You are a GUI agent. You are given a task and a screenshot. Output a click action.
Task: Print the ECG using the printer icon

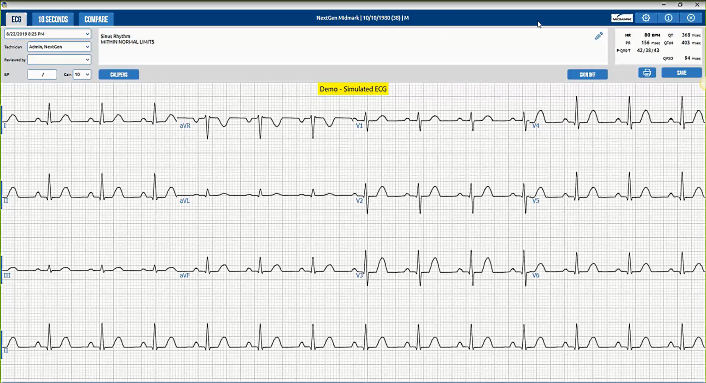point(647,72)
